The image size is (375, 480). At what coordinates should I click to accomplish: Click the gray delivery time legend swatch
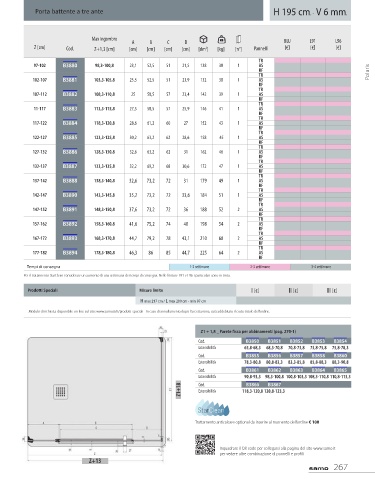320,267
